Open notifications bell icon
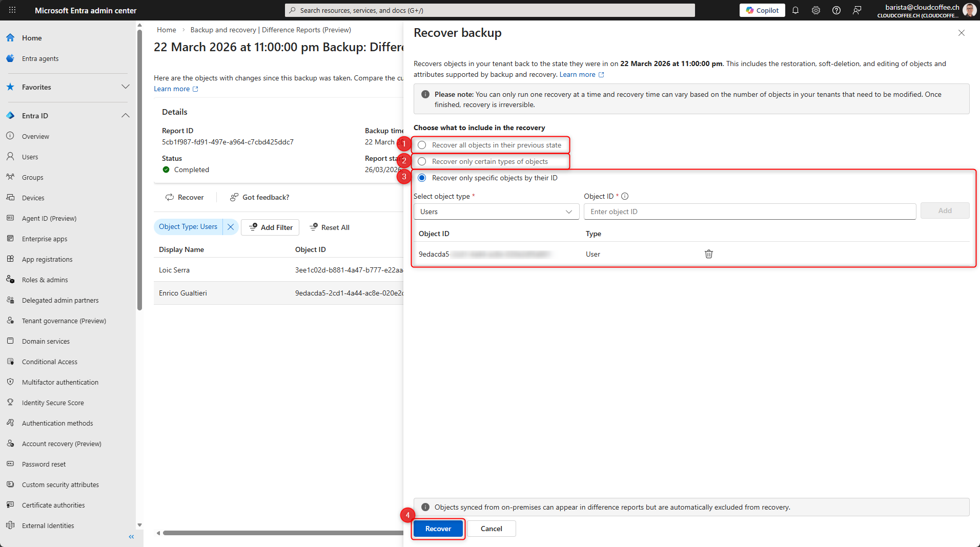 pos(795,10)
